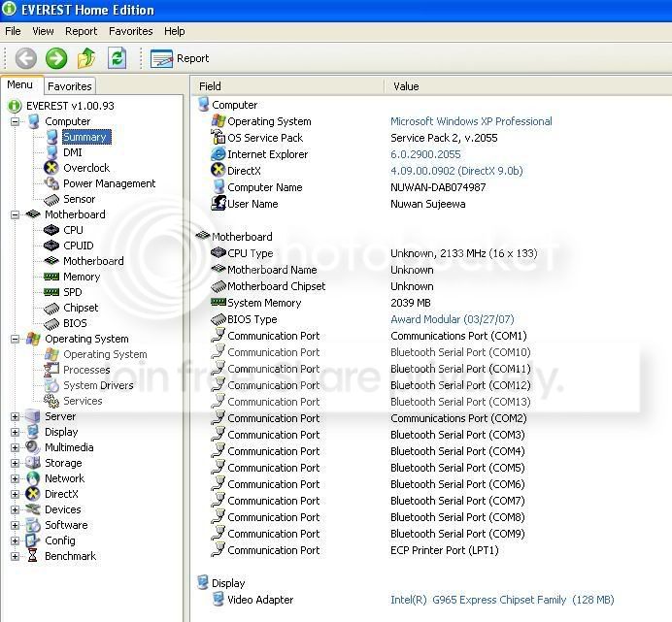Open the Intel G965 Express Chipset link
The width and height of the screenshot is (672, 622).
click(x=502, y=600)
